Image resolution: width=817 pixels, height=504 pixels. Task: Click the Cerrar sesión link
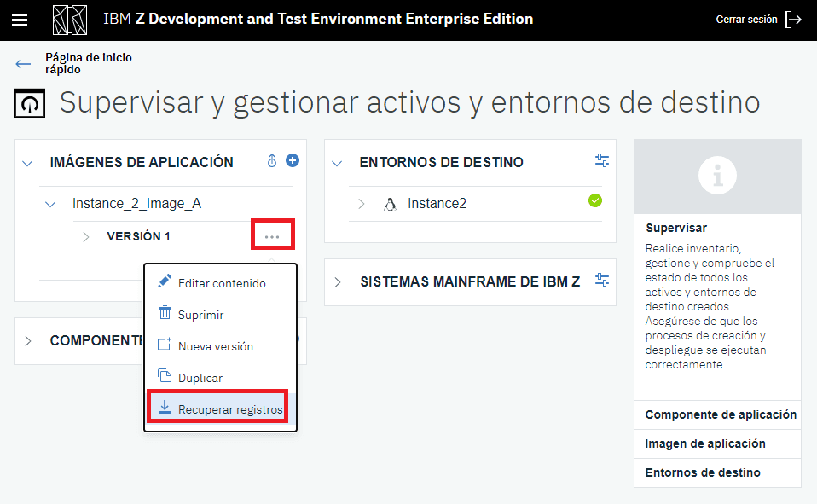[746, 20]
